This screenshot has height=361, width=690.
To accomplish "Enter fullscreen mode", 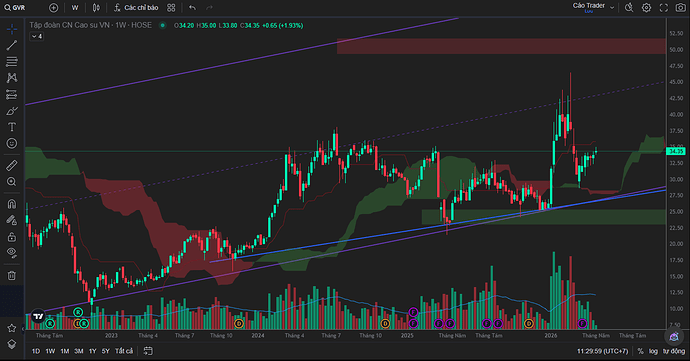I will click(664, 8).
